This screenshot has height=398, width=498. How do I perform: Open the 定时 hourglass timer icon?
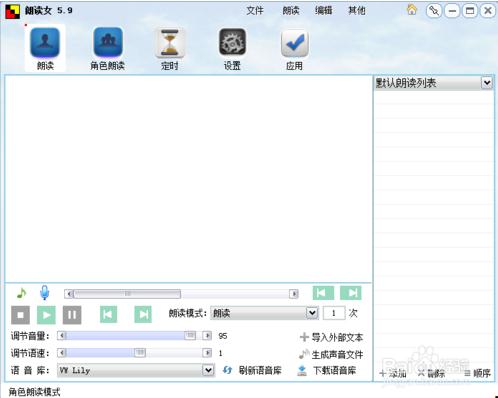click(170, 48)
